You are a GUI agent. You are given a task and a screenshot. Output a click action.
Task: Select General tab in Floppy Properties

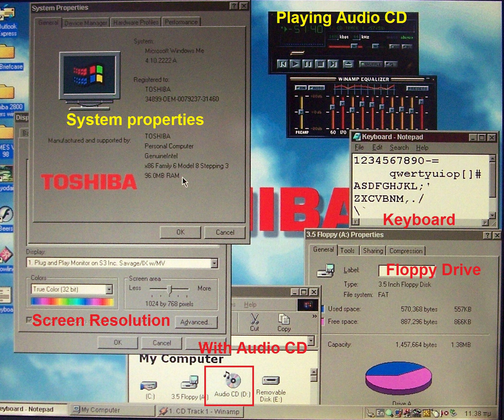coord(323,249)
